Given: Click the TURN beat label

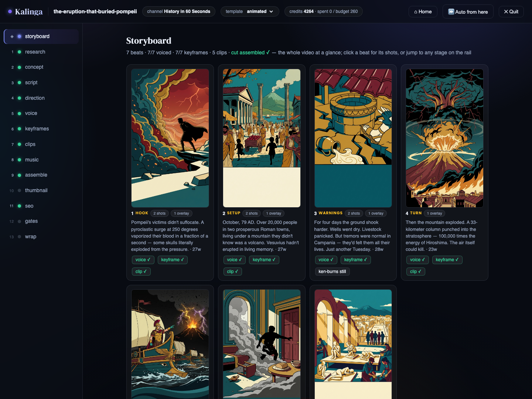Looking at the screenshot, I should coord(416,213).
